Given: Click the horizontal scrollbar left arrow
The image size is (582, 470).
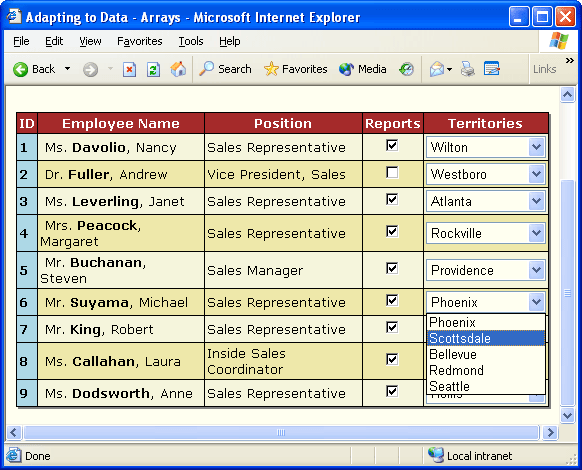Looking at the screenshot, I should 14,433.
